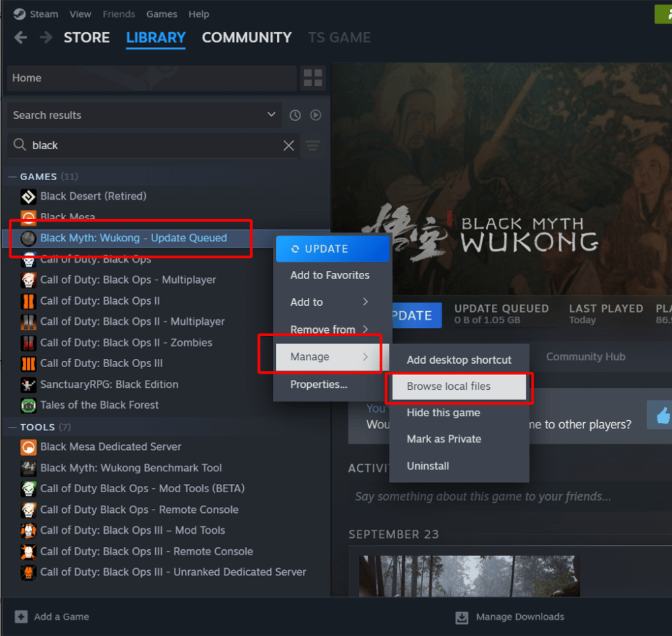Click Manage Downloads label

(x=520, y=617)
